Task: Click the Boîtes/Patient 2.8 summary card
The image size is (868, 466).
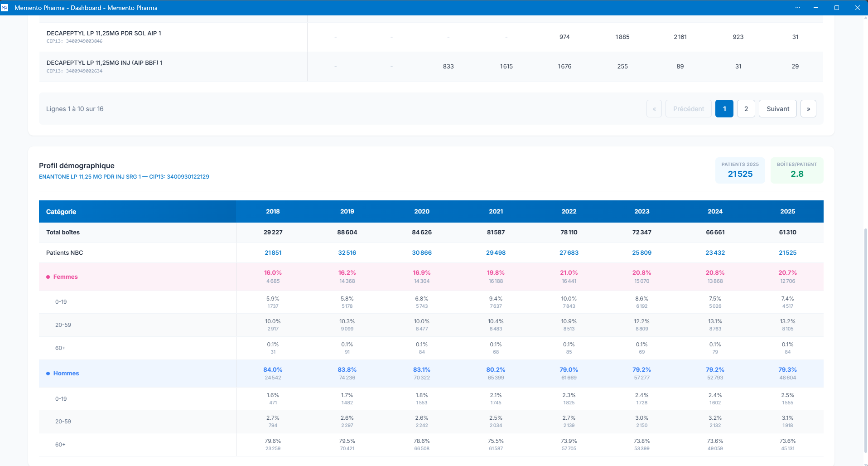Action: pyautogui.click(x=797, y=170)
